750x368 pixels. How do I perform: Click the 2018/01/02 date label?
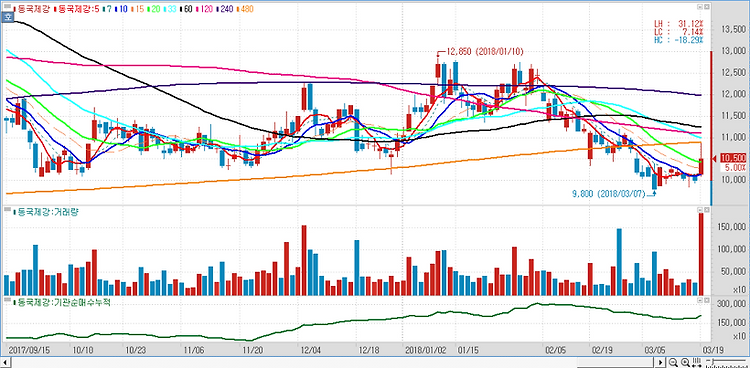tap(426, 349)
